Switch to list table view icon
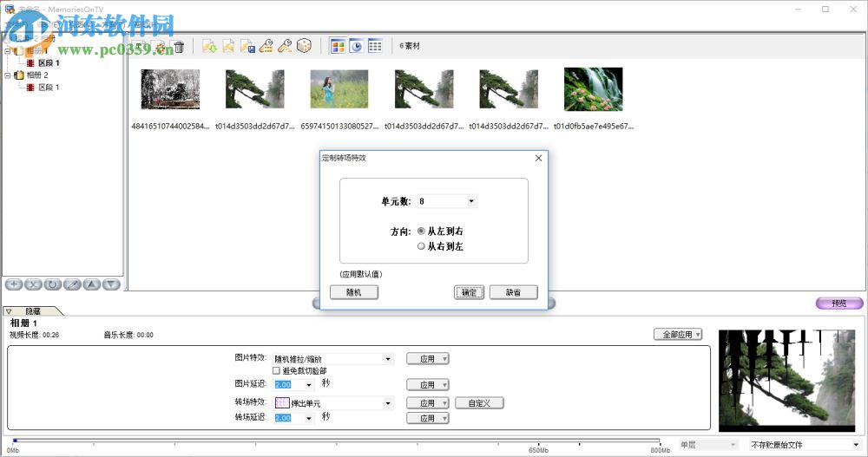This screenshot has height=457, width=868. coord(375,47)
